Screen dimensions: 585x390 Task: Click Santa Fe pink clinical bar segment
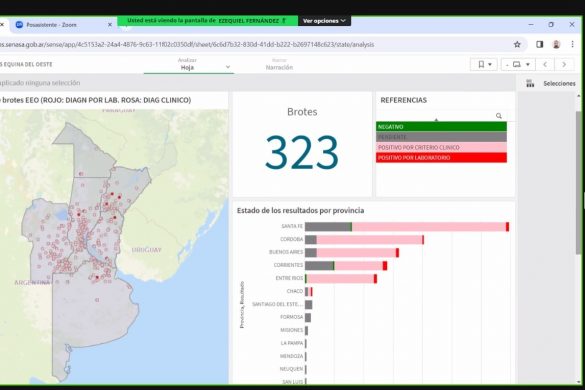click(x=429, y=227)
